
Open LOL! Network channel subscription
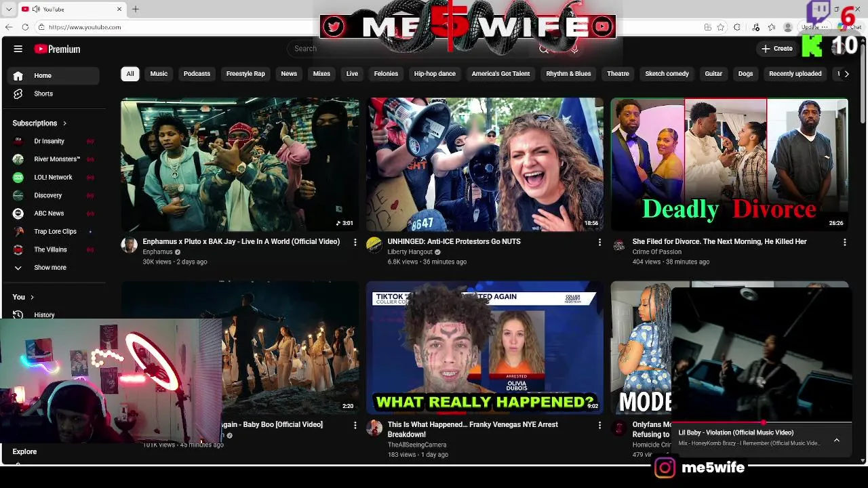point(54,178)
